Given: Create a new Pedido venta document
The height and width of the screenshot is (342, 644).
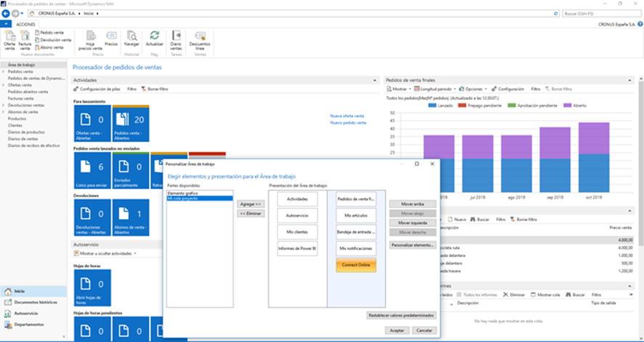Looking at the screenshot, I should (49, 32).
